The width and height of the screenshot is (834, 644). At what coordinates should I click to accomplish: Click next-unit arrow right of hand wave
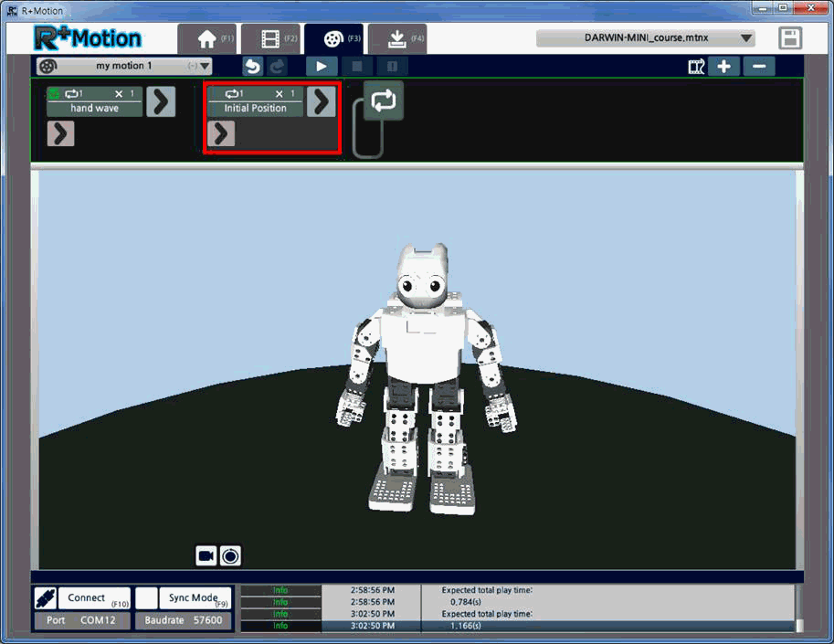[161, 101]
